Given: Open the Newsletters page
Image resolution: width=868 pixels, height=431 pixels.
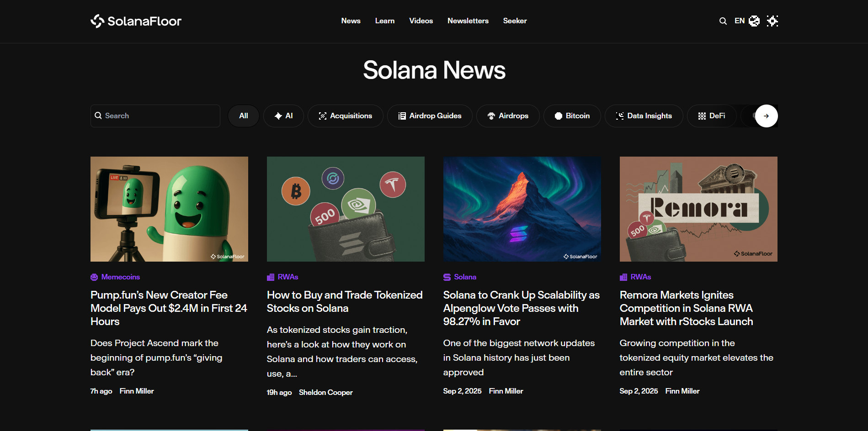Looking at the screenshot, I should coord(468,21).
